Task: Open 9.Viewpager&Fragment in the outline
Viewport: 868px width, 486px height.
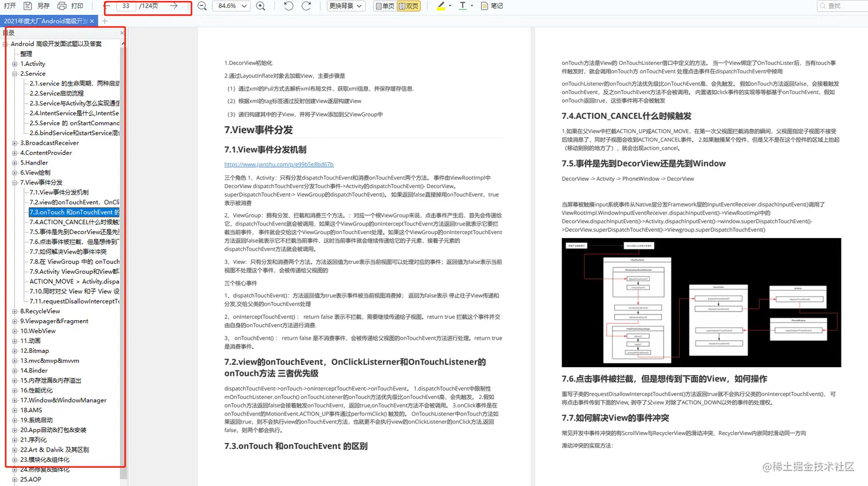Action: point(55,321)
